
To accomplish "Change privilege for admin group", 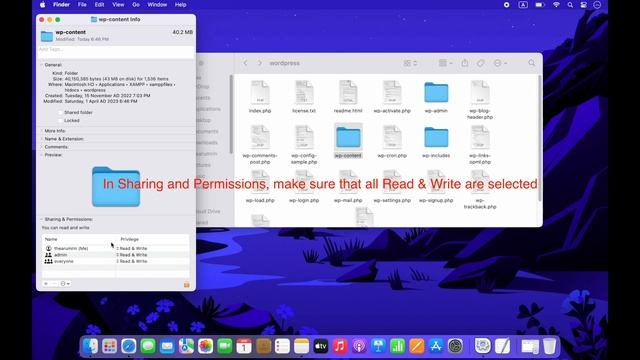I will 132,255.
